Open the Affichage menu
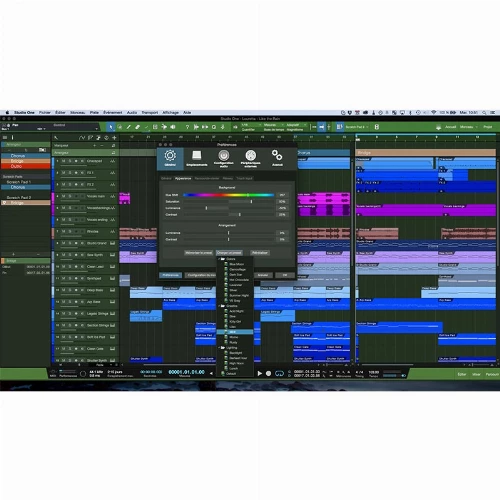 [x=170, y=113]
